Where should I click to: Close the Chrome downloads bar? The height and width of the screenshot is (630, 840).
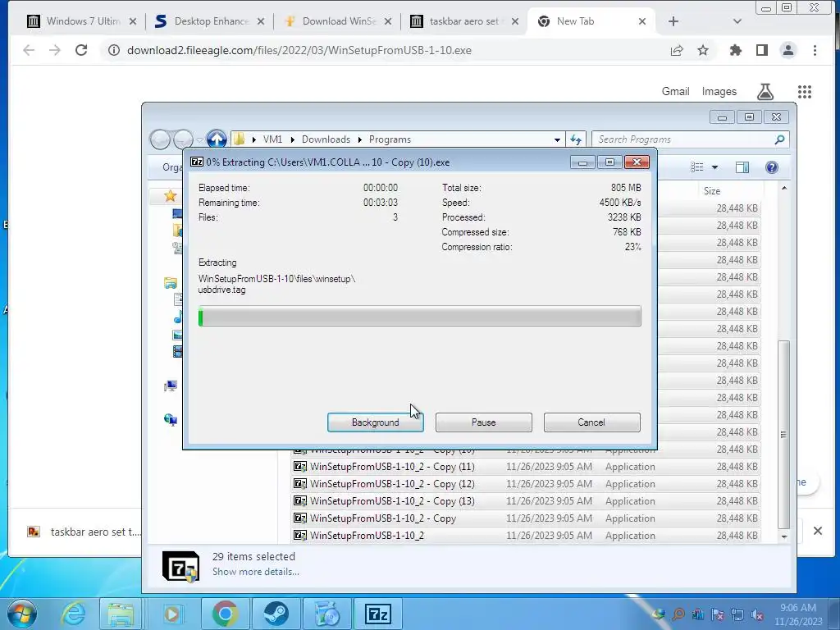point(818,531)
